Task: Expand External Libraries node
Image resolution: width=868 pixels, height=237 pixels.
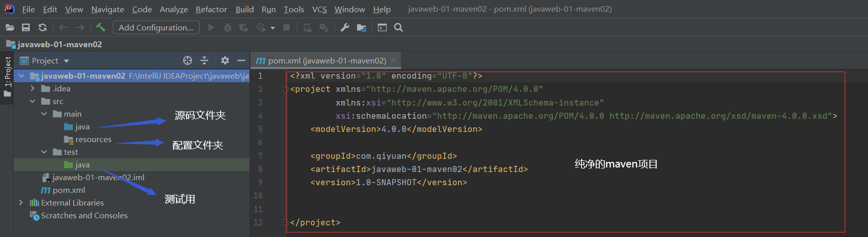Action: 21,202
